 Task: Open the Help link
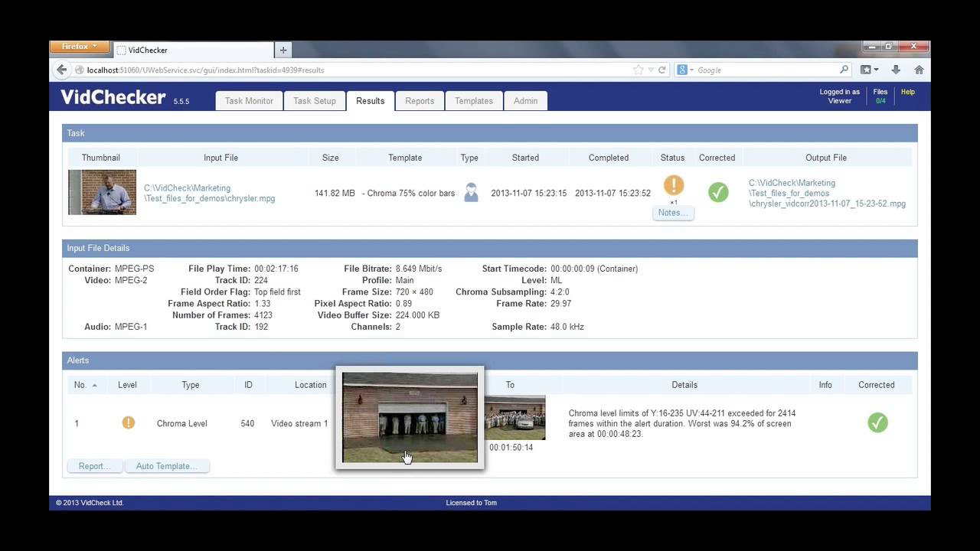(908, 92)
